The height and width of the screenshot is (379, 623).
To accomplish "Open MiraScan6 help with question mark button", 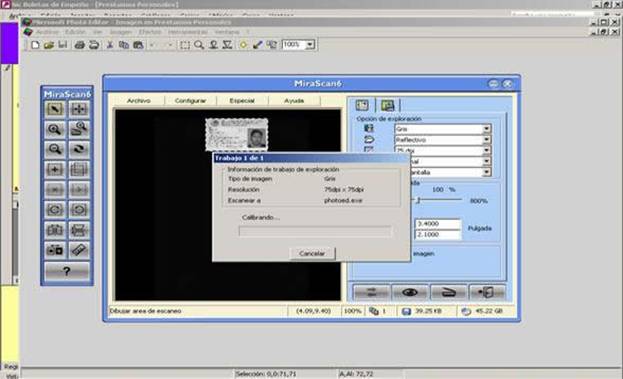I will (67, 271).
